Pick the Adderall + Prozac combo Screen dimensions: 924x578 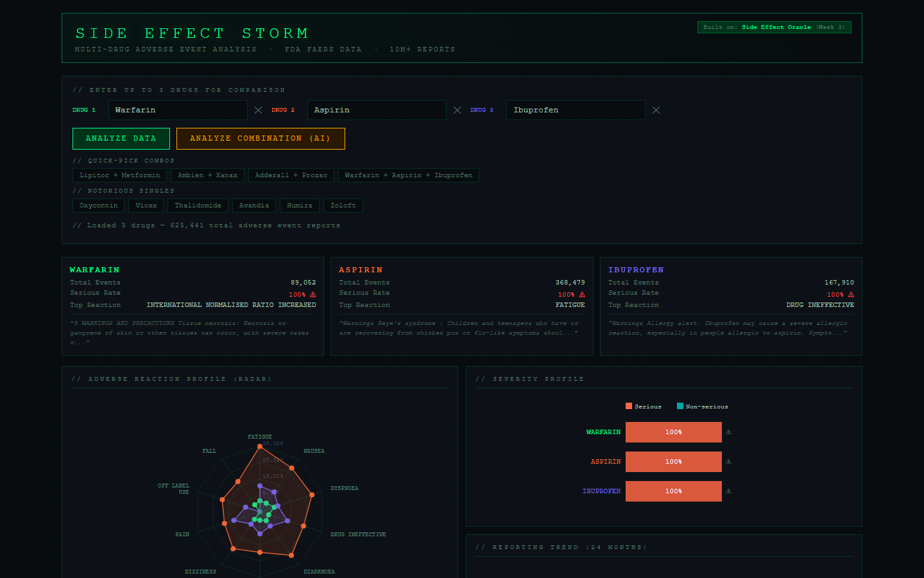coord(291,175)
